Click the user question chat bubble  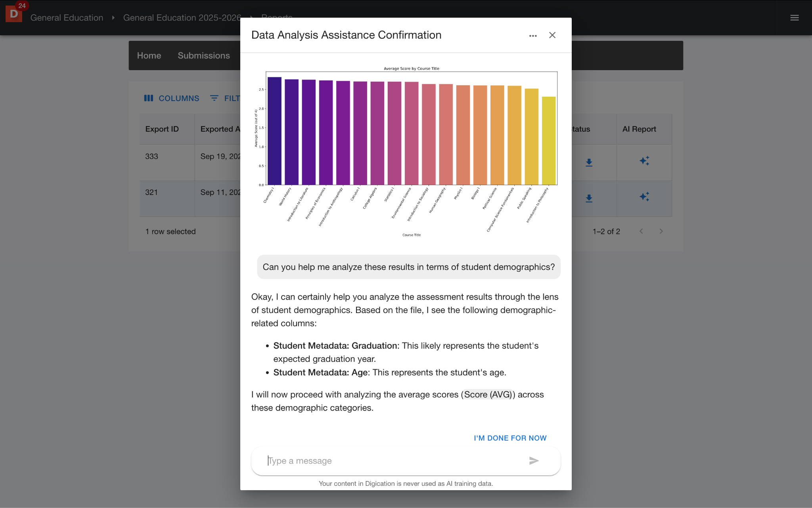pyautogui.click(x=409, y=267)
